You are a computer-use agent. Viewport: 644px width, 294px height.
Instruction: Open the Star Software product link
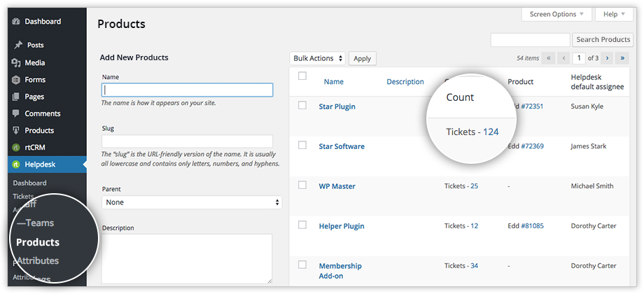tap(342, 146)
